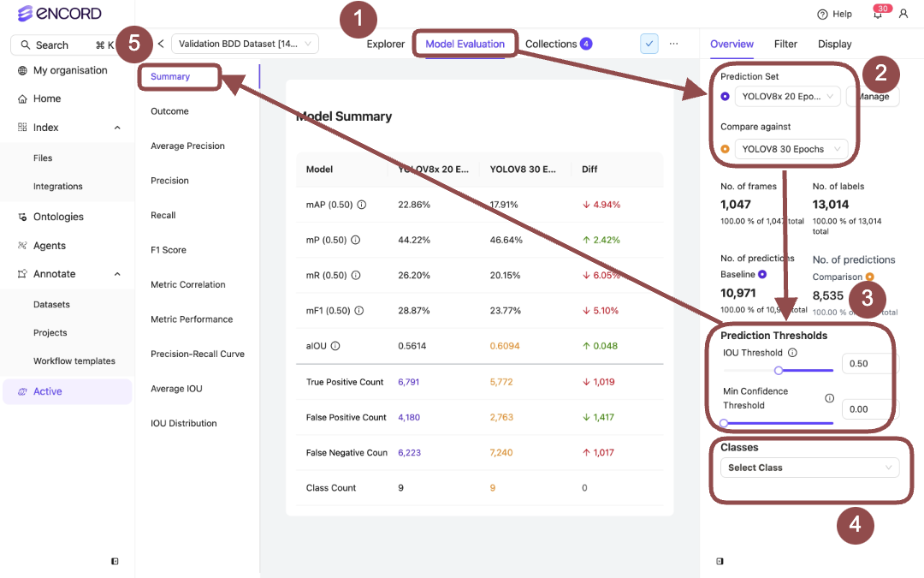Click the Min Confidence value field 0.00
924x578 pixels.
pos(870,409)
